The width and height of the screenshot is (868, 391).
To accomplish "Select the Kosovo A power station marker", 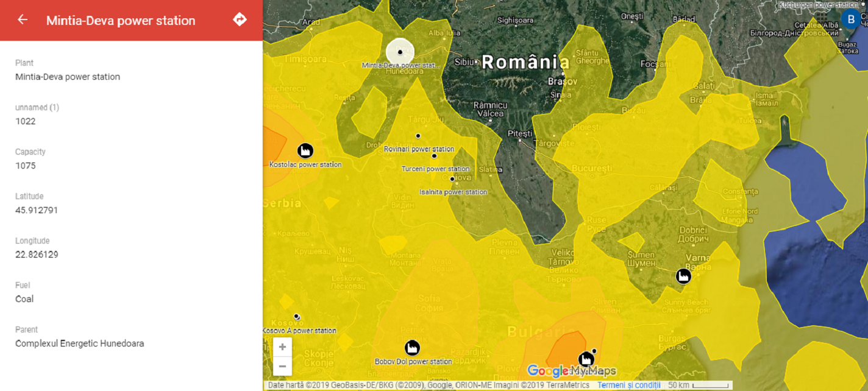I will click(296, 317).
